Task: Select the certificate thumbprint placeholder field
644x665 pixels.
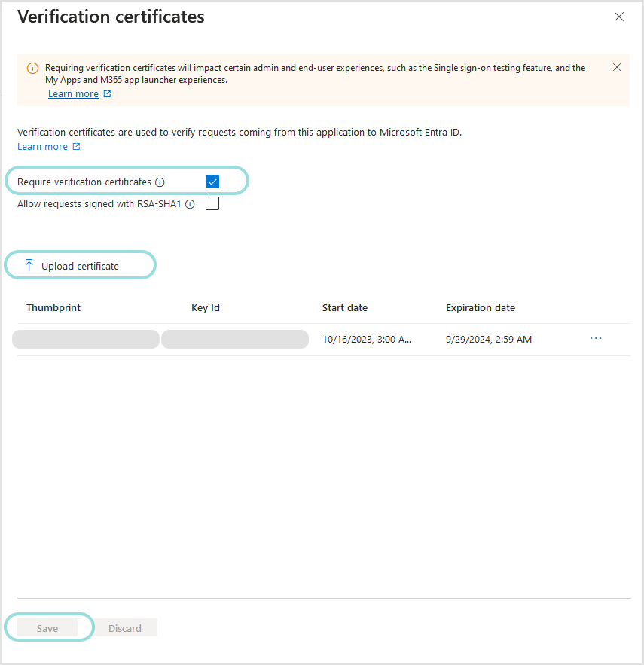Action: [85, 339]
